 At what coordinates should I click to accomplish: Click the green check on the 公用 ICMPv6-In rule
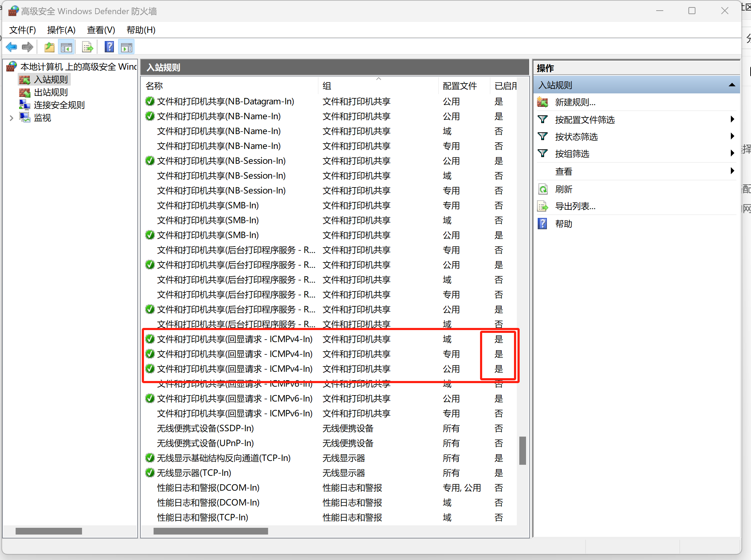pos(150,399)
